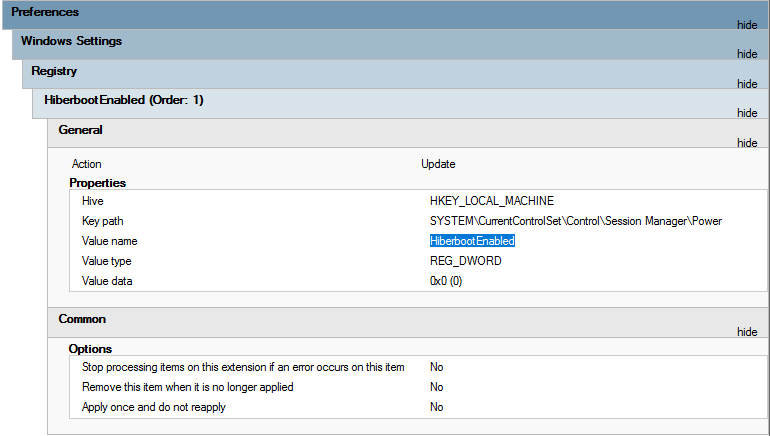Hide the Common section

pos(747,332)
